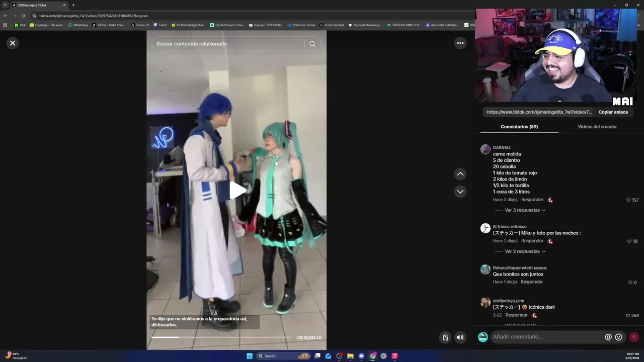Open the Duolingo bookmark
644x362 pixels.
click(47, 25)
